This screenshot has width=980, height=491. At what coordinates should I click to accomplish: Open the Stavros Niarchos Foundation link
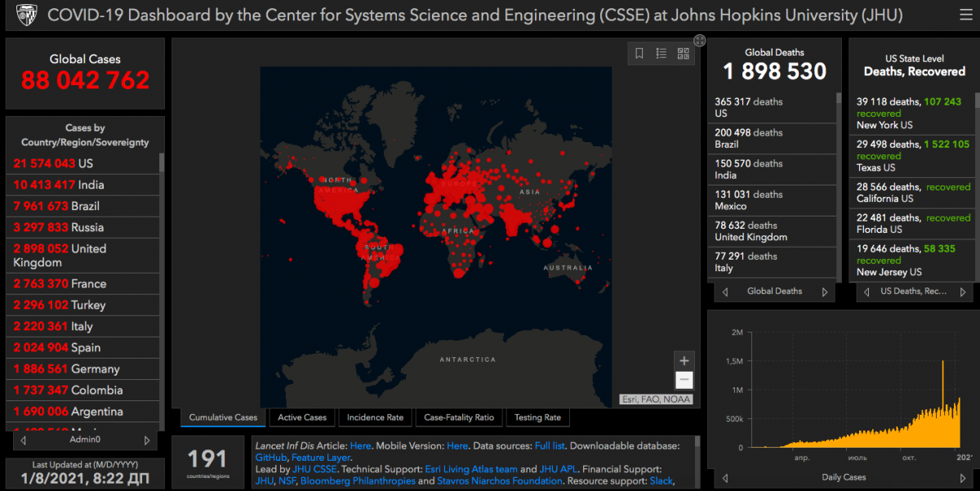[x=500, y=480]
